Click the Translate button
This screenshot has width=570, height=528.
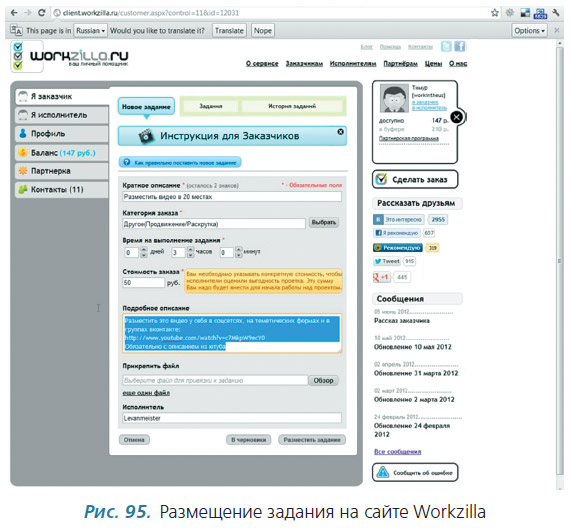[229, 31]
